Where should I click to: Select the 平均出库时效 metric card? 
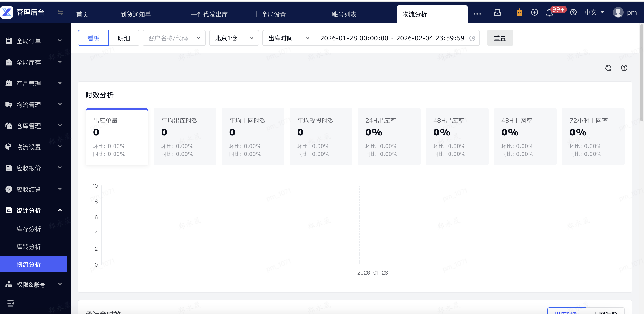pos(185,137)
